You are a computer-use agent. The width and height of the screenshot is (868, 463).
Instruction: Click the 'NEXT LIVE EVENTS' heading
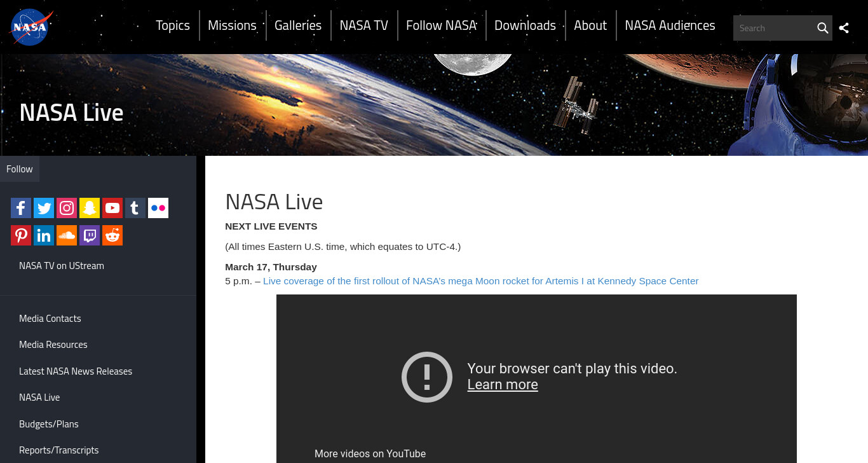point(271,226)
